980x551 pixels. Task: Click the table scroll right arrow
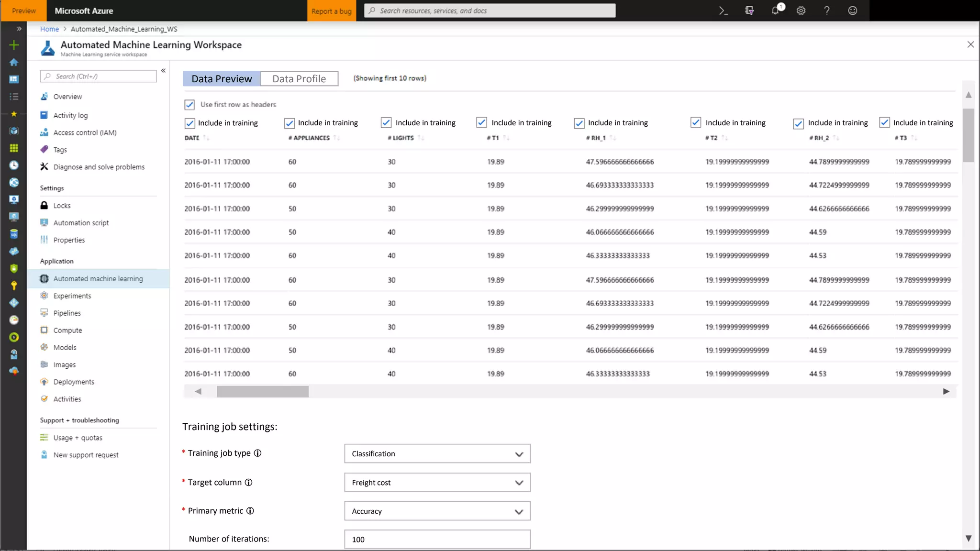pyautogui.click(x=946, y=391)
